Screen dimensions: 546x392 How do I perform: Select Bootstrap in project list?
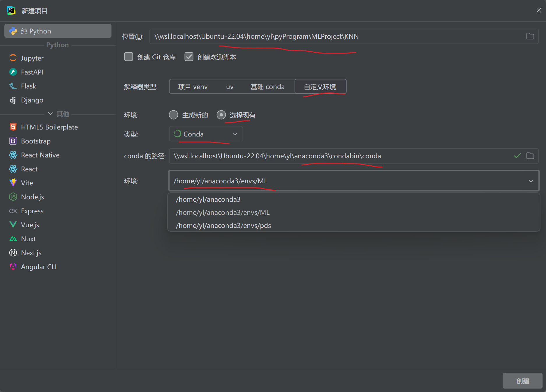coord(58,141)
